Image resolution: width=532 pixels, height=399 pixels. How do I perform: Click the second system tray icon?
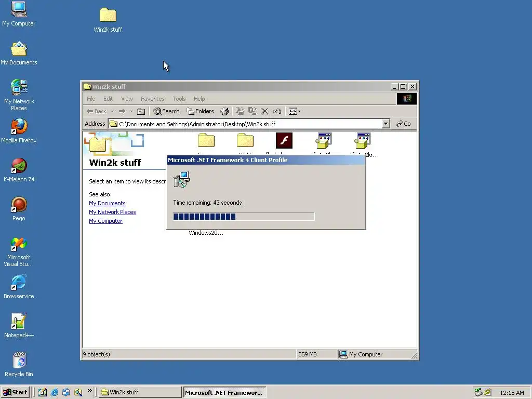click(x=487, y=392)
